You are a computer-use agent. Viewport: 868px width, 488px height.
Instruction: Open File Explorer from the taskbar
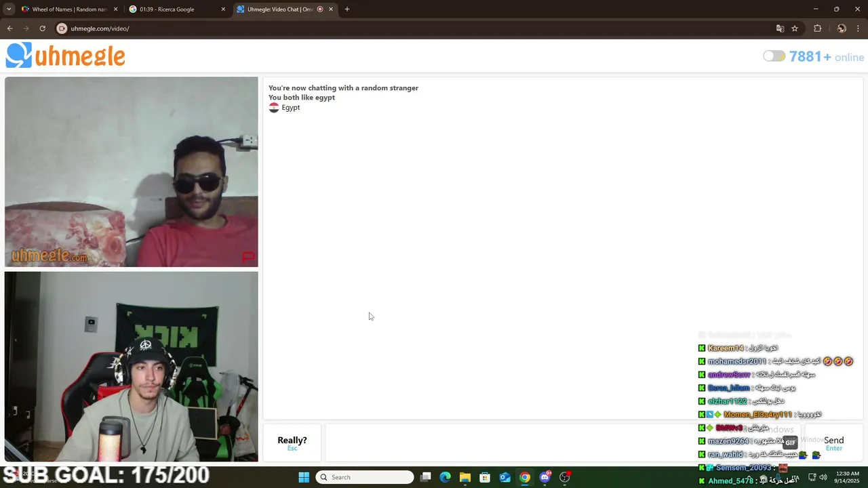coord(465,477)
